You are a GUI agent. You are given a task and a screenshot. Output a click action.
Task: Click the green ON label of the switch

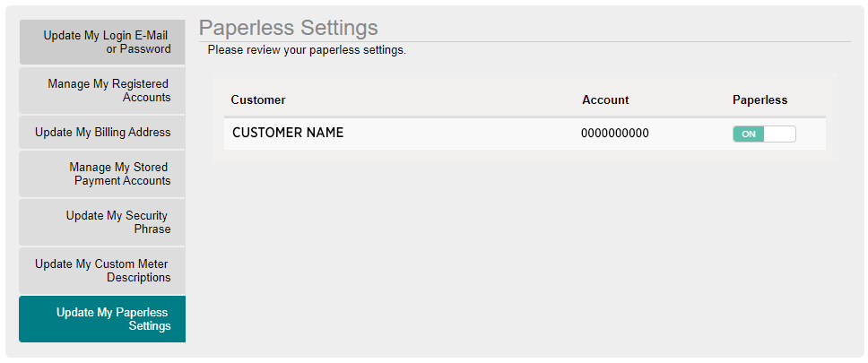coord(749,134)
